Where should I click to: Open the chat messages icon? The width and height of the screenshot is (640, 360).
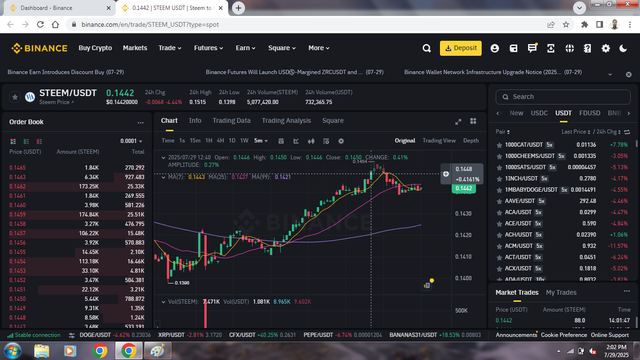(532, 48)
